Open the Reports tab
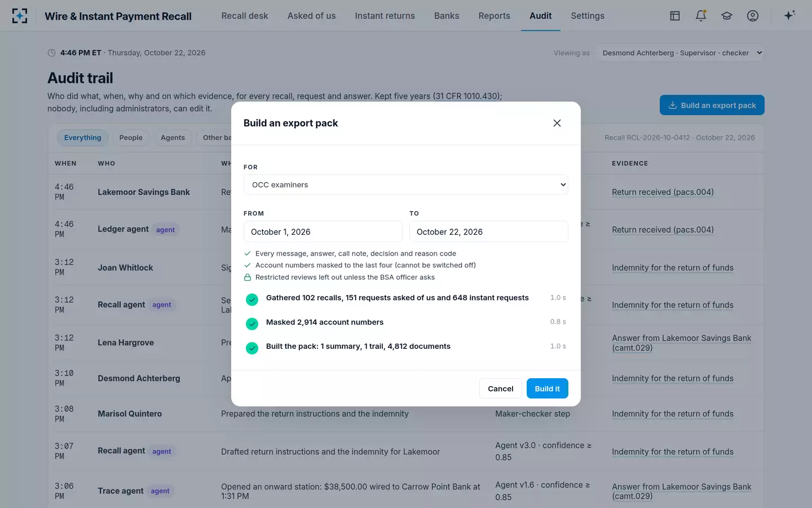812x508 pixels. pos(494,16)
